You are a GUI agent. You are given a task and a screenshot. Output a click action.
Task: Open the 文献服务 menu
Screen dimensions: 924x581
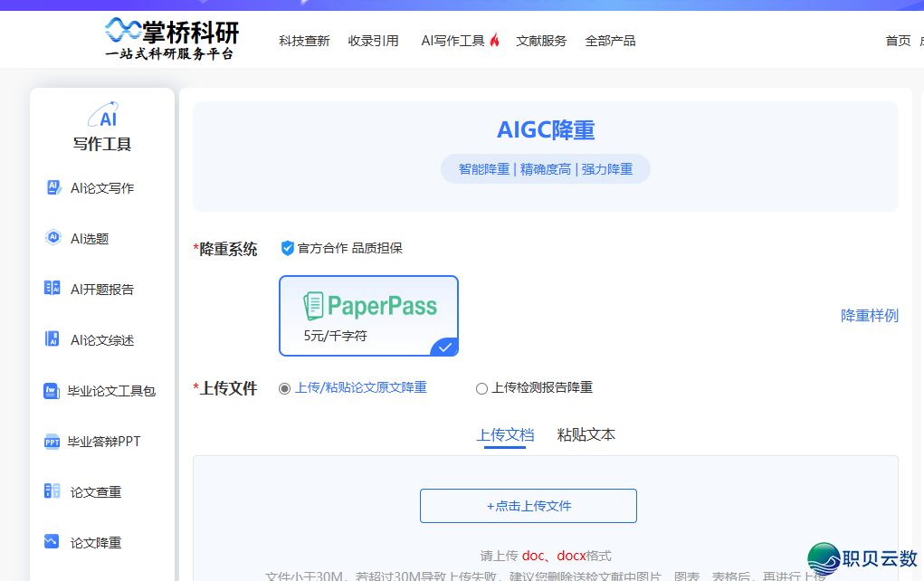(541, 41)
